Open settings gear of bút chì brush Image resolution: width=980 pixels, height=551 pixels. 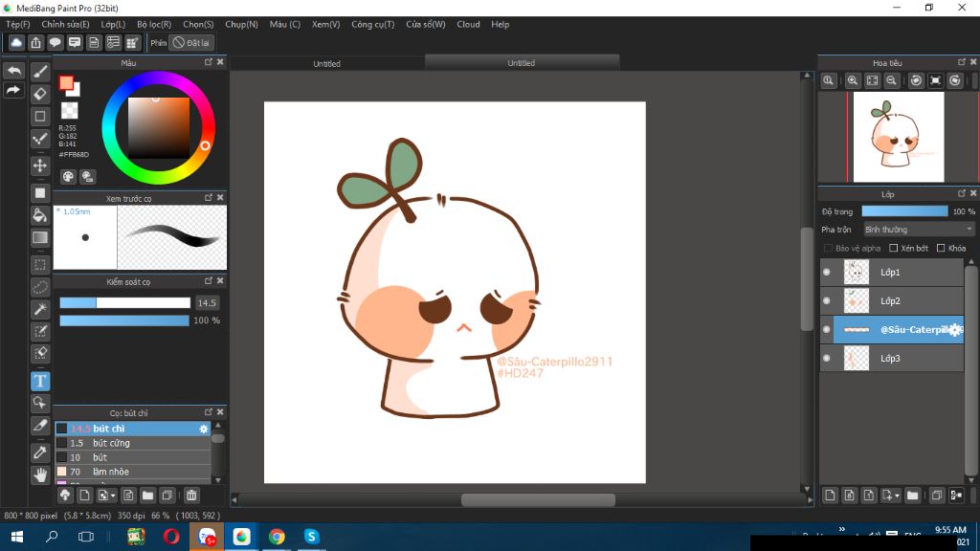click(203, 430)
